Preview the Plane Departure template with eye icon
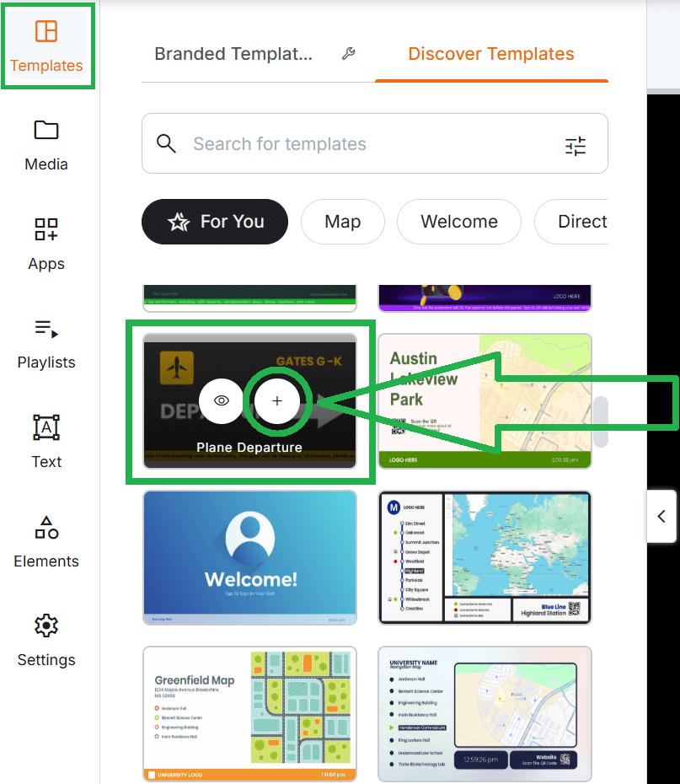The height and width of the screenshot is (784, 680). pyautogui.click(x=222, y=401)
